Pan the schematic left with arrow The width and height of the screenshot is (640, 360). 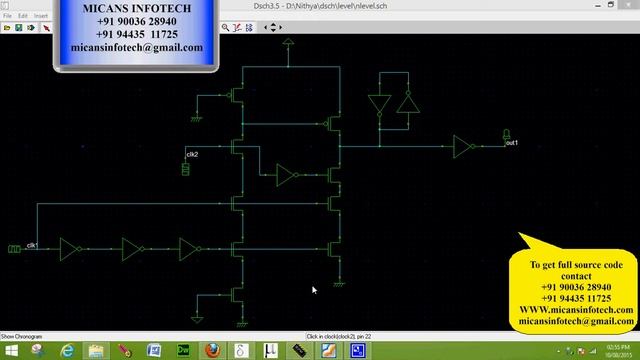(266, 27)
